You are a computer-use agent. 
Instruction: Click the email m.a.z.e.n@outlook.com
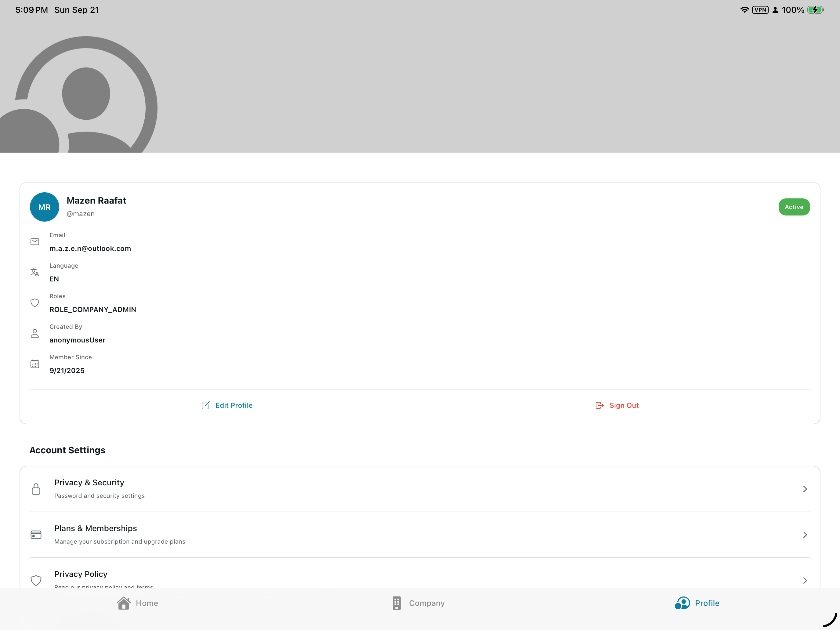coord(90,248)
